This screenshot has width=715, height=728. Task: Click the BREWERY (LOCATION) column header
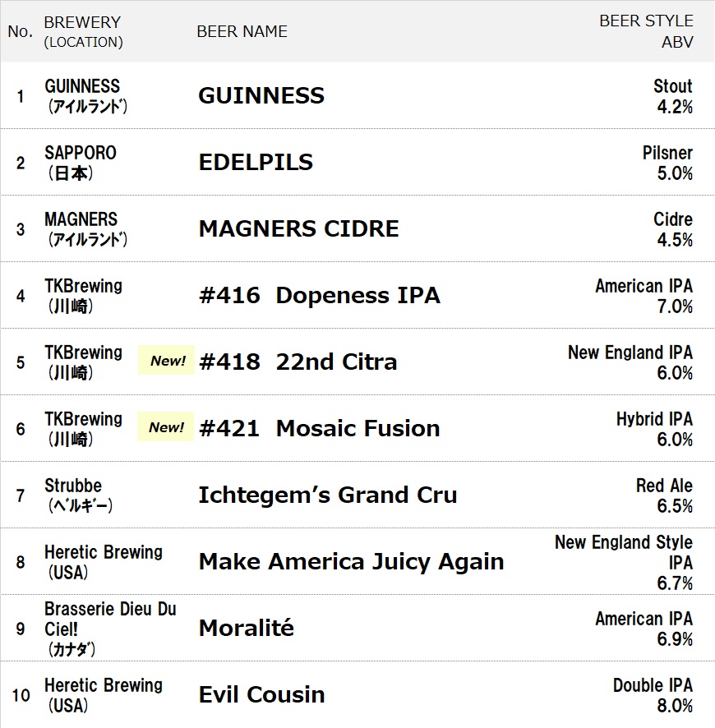83,31
